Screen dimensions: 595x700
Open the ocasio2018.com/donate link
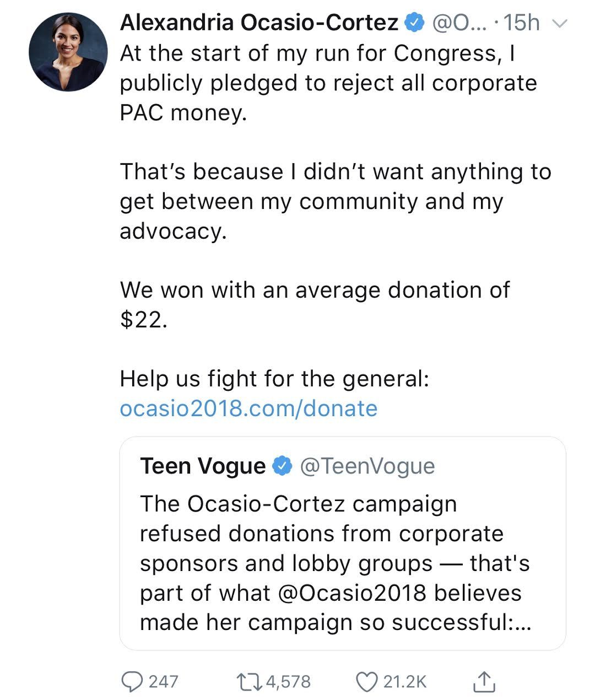pos(248,408)
